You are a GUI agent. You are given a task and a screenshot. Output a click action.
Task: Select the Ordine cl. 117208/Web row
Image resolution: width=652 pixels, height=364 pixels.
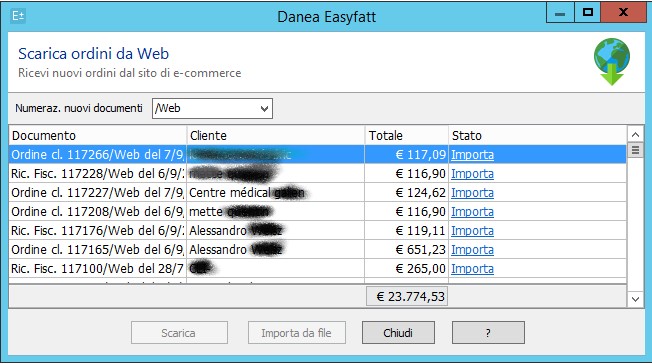[318, 212]
